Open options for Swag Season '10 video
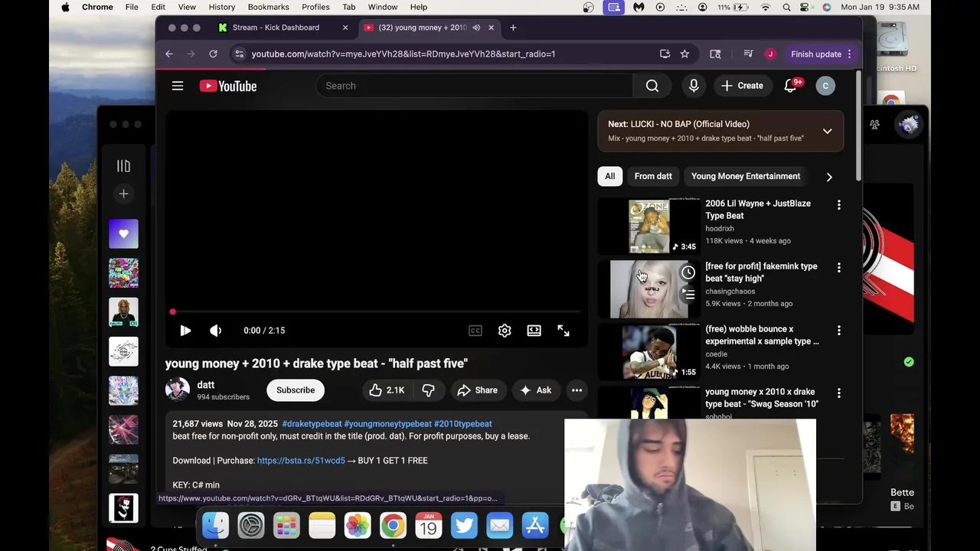Viewport: 980px width, 551px height. click(839, 393)
